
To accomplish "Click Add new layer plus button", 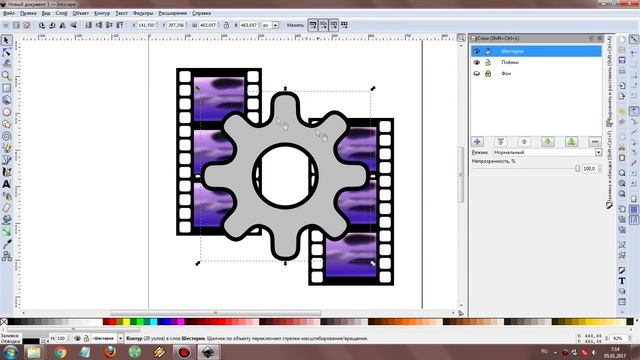I will (477, 142).
